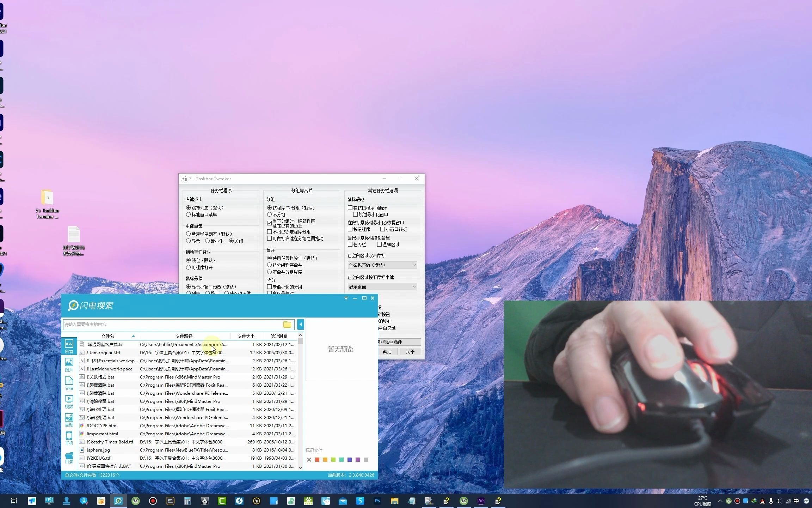Collapse preview panel with blue arrow
This screenshot has width=812, height=508.
[300, 324]
